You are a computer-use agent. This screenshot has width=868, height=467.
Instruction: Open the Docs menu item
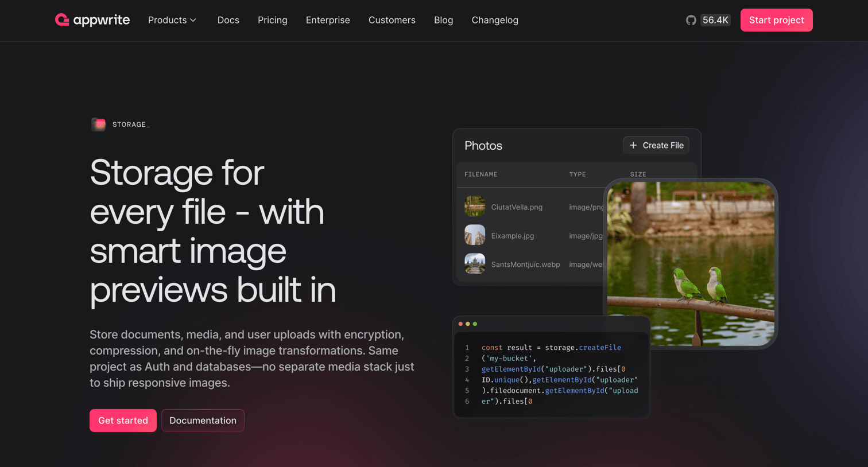coord(228,20)
